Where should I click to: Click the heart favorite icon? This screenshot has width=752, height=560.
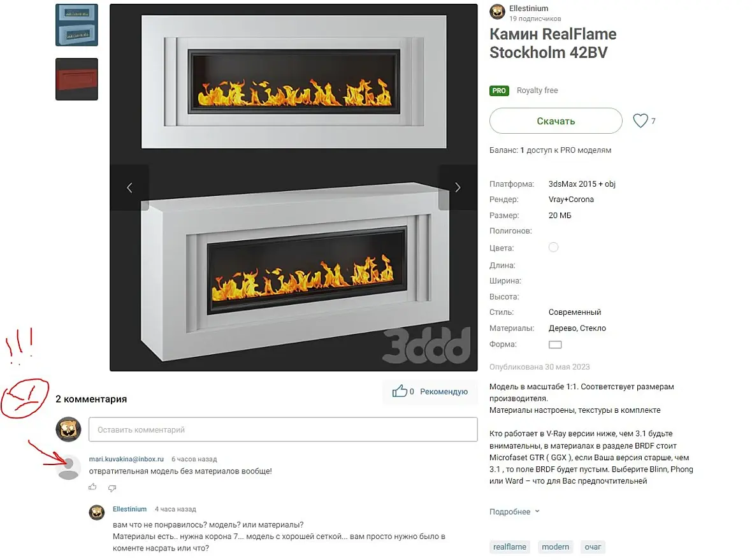(640, 120)
